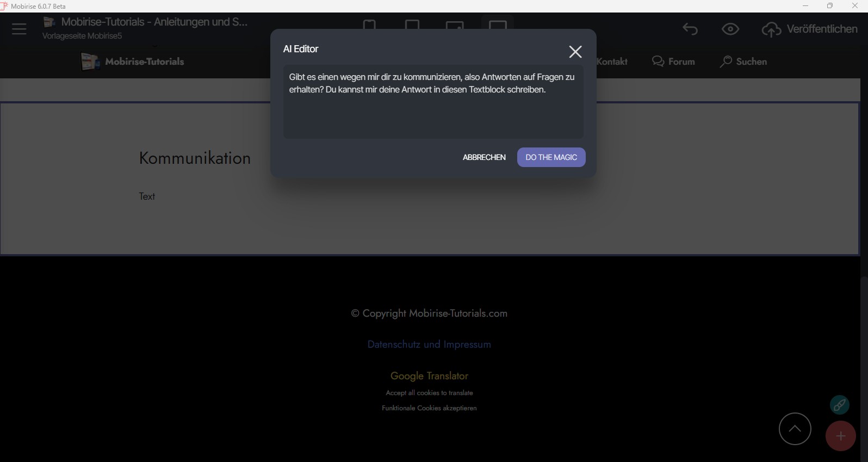868x462 pixels.
Task: Click the Mobirise-Tutorials logo image in navbar
Action: [x=90, y=61]
